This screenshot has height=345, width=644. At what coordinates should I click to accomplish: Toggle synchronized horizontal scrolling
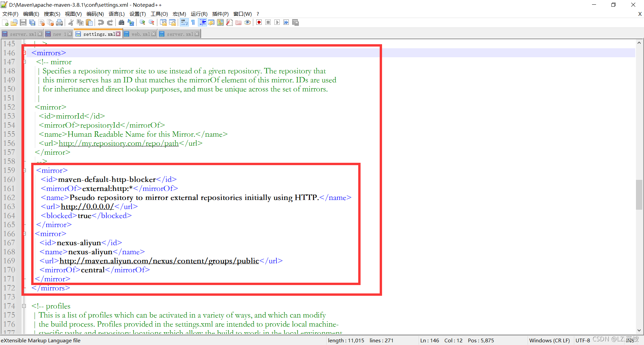click(x=172, y=22)
